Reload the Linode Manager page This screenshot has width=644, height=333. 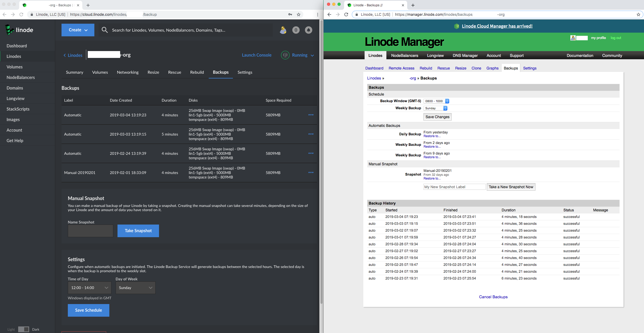[x=346, y=14]
